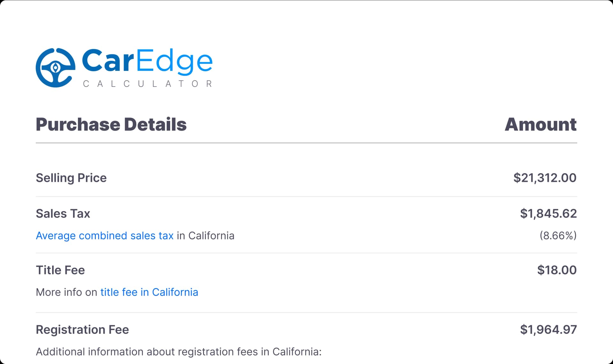
Task: Click the $21,312.00 selling price amount
Action: (x=545, y=178)
